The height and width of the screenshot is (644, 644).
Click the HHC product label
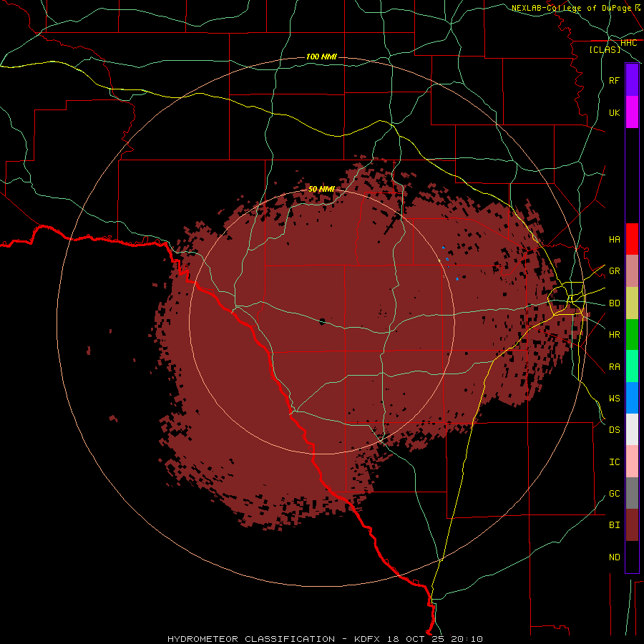(628, 43)
